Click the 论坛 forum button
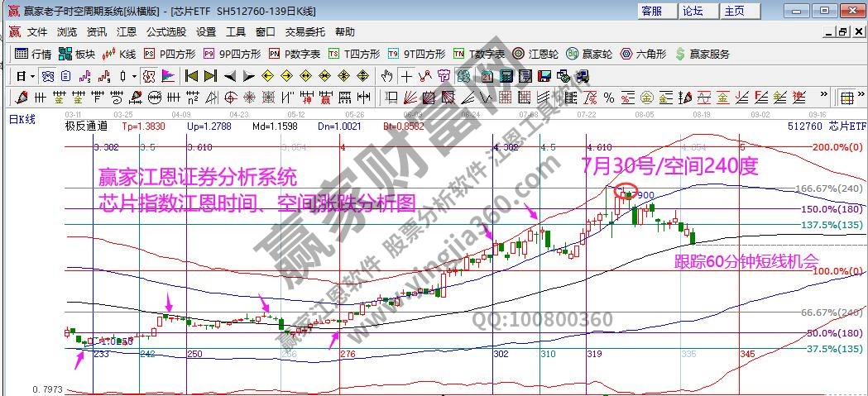The width and height of the screenshot is (868, 396). pyautogui.click(x=693, y=11)
